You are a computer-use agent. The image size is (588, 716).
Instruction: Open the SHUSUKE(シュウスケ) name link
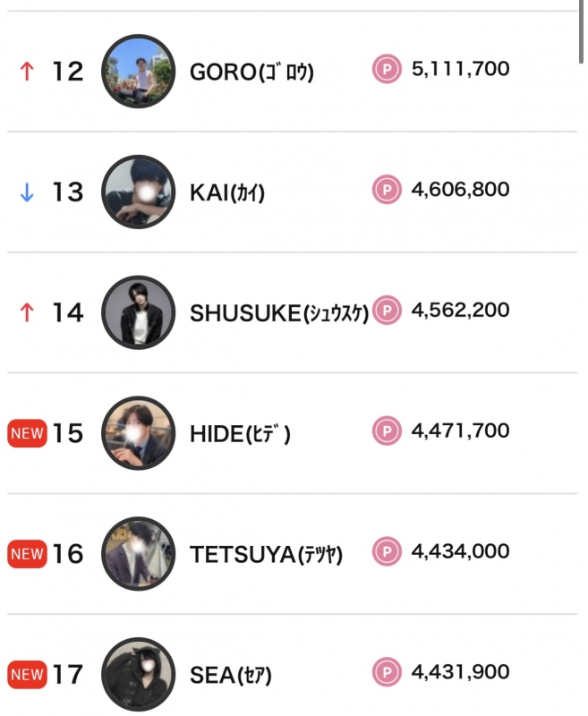[x=278, y=313]
